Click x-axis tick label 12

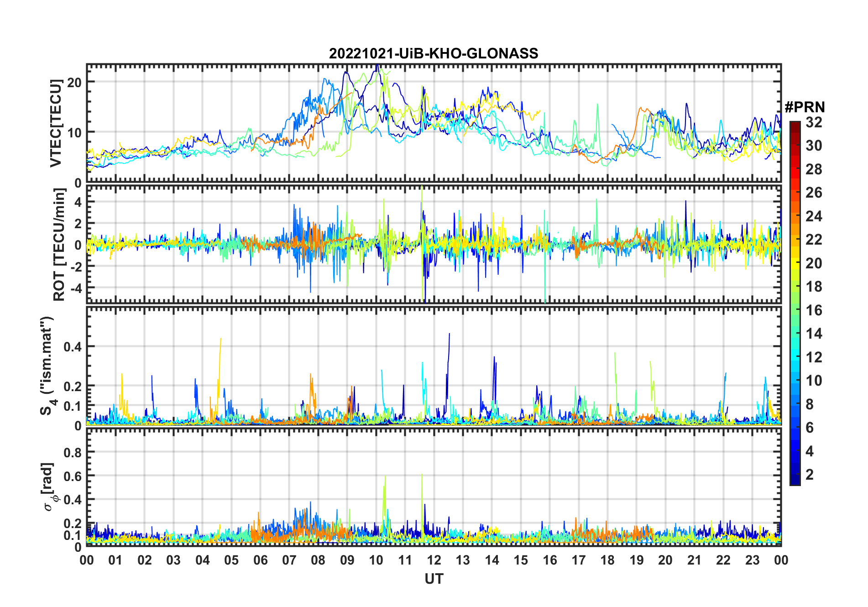434,560
